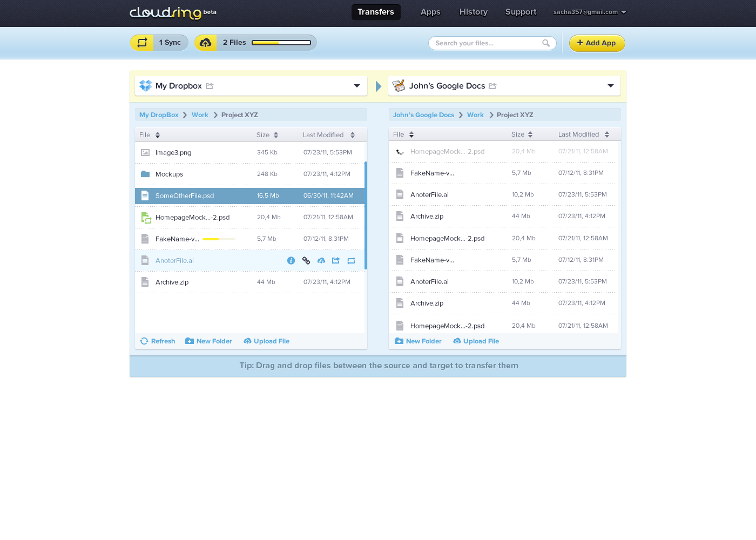
Task: Go to the Work breadcrumb in the Google Docs panel
Action: click(x=475, y=115)
